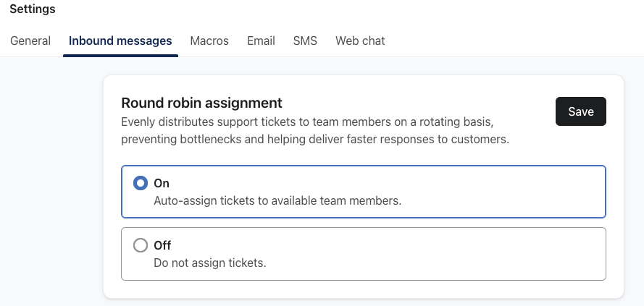Save the round robin assignment setting
644x306 pixels.
coord(580,111)
